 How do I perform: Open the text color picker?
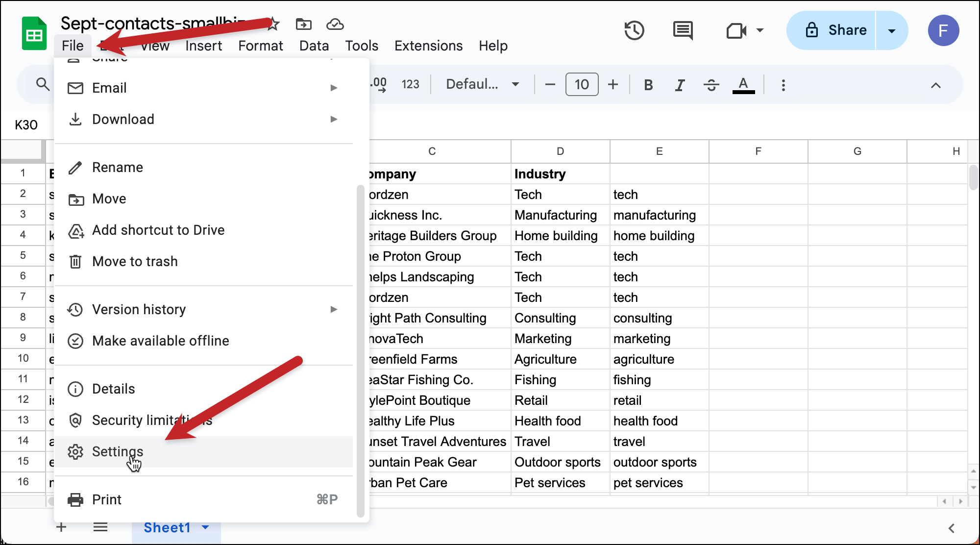coord(743,84)
